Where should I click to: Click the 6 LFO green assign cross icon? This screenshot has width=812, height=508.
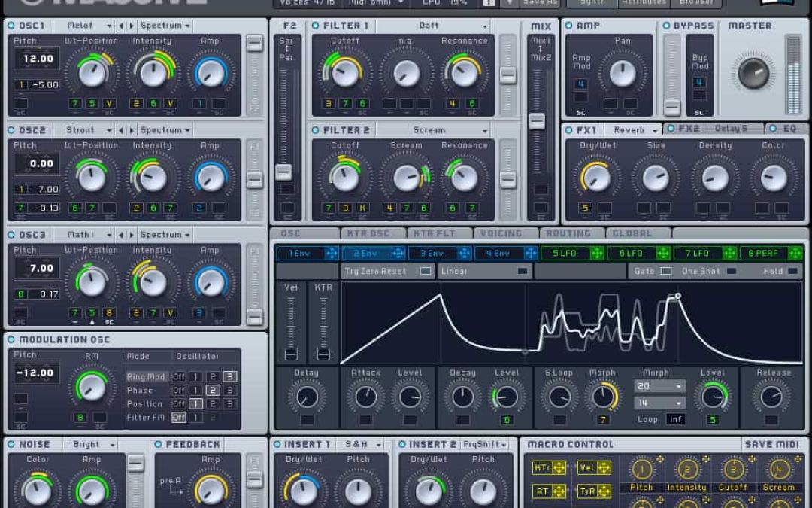click(663, 254)
